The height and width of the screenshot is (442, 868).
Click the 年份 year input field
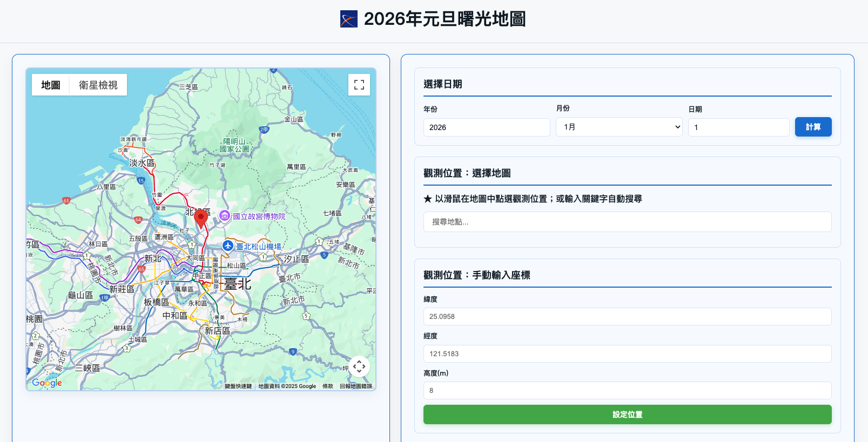[x=487, y=127]
